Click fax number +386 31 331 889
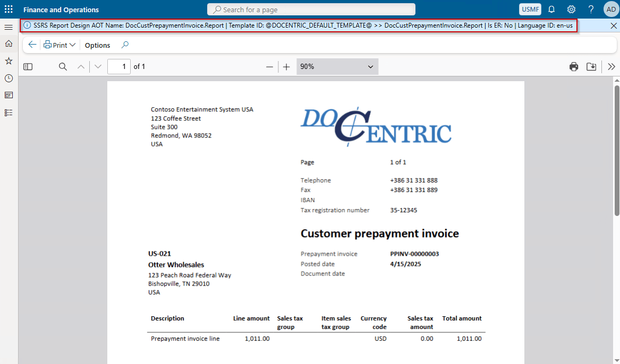 point(413,190)
